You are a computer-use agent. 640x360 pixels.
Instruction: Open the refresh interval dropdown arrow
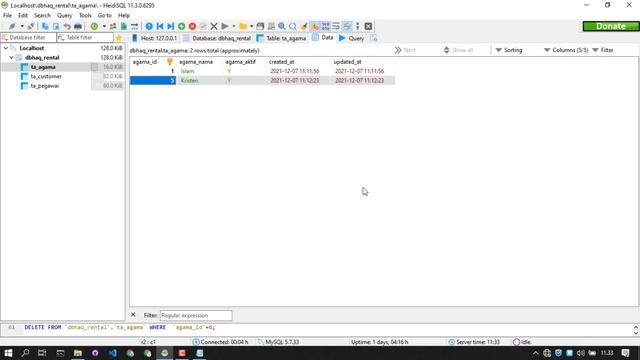104,26
